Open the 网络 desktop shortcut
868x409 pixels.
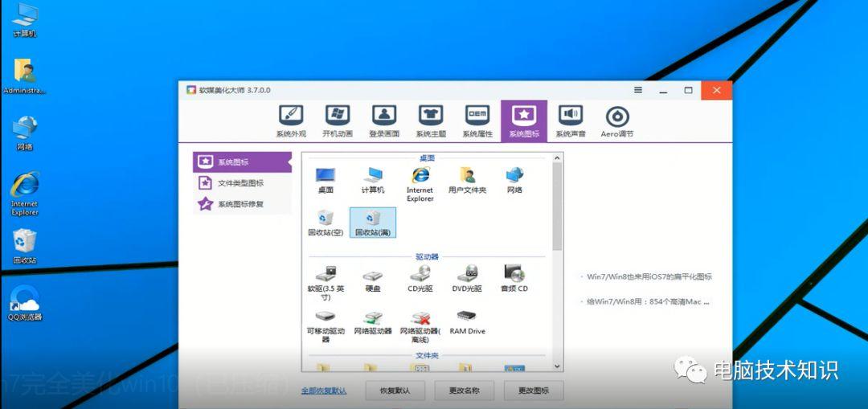(x=24, y=133)
